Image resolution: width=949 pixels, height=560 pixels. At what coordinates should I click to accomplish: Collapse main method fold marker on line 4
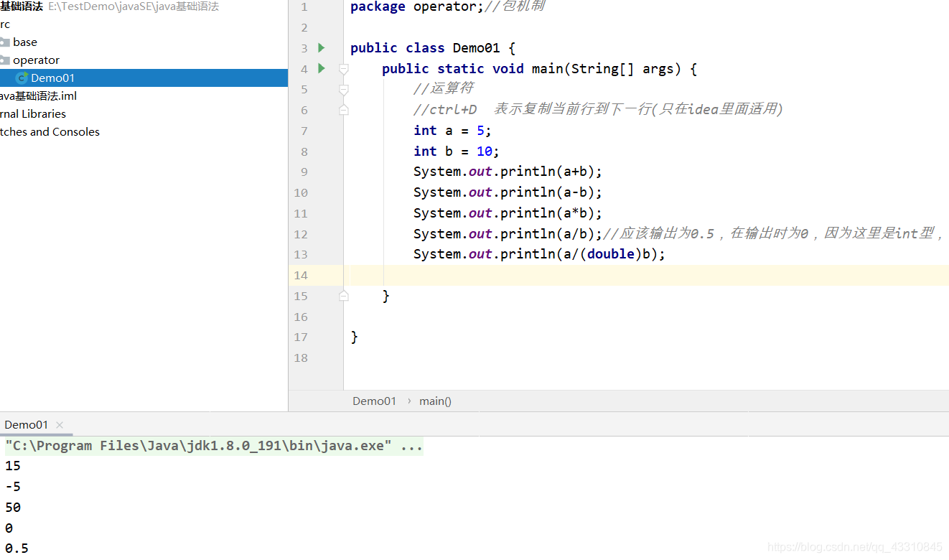[344, 69]
